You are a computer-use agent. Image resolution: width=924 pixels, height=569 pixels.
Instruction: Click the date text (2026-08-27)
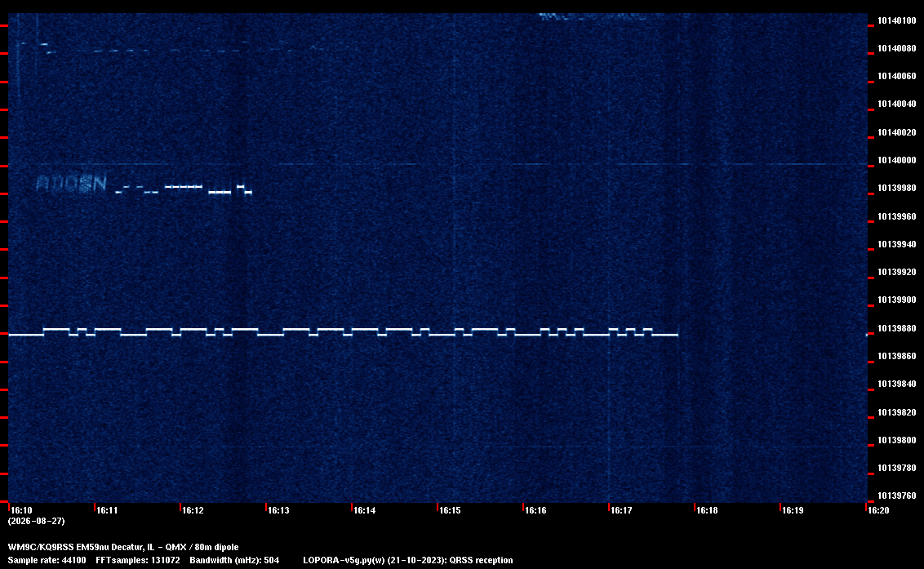37,521
